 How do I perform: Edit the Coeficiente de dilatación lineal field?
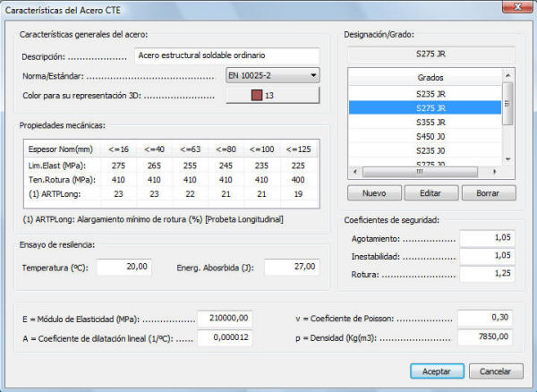[x=225, y=338]
